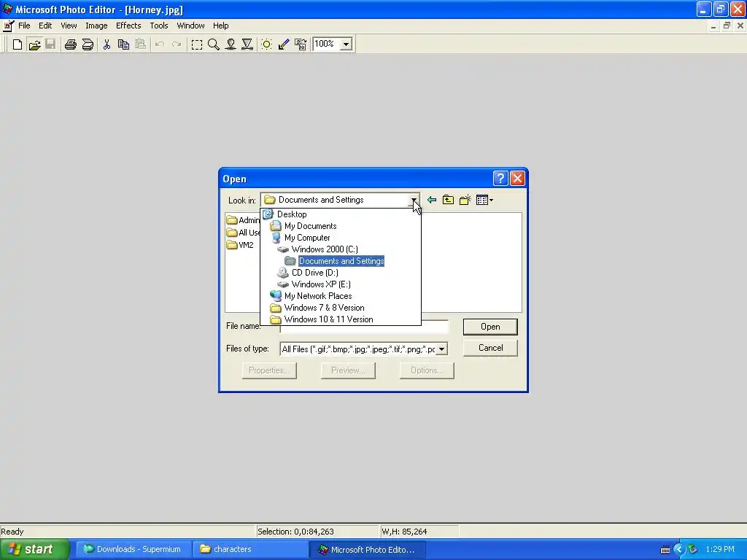This screenshot has height=560, width=747.
Task: Click Microsoft Photo Editor taskbar button
Action: pos(366,550)
